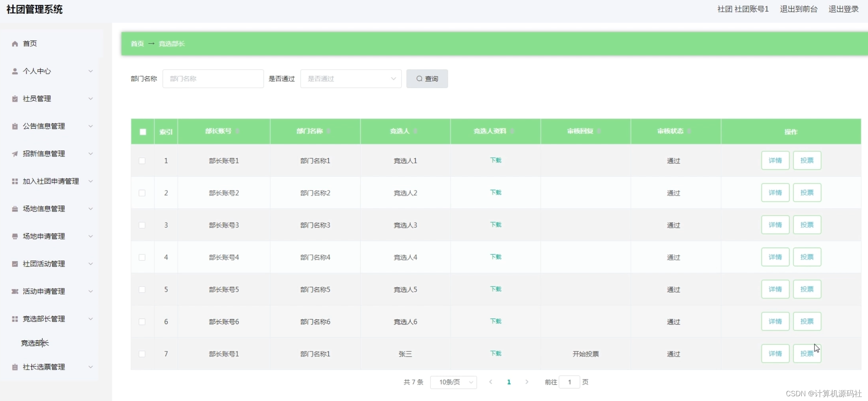Focus the 部门名称 search input

(213, 79)
